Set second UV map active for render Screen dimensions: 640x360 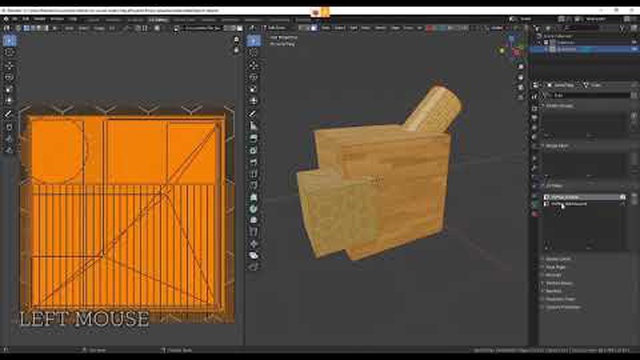tap(622, 204)
